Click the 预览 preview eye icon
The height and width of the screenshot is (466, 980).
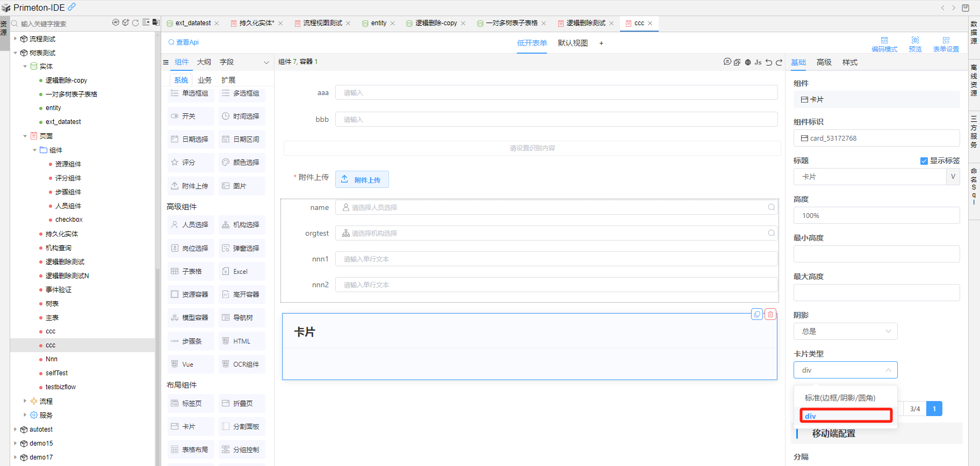point(915,40)
